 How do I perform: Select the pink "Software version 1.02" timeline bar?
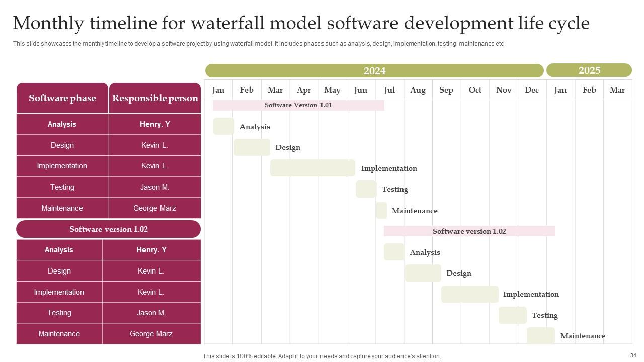tap(469, 231)
